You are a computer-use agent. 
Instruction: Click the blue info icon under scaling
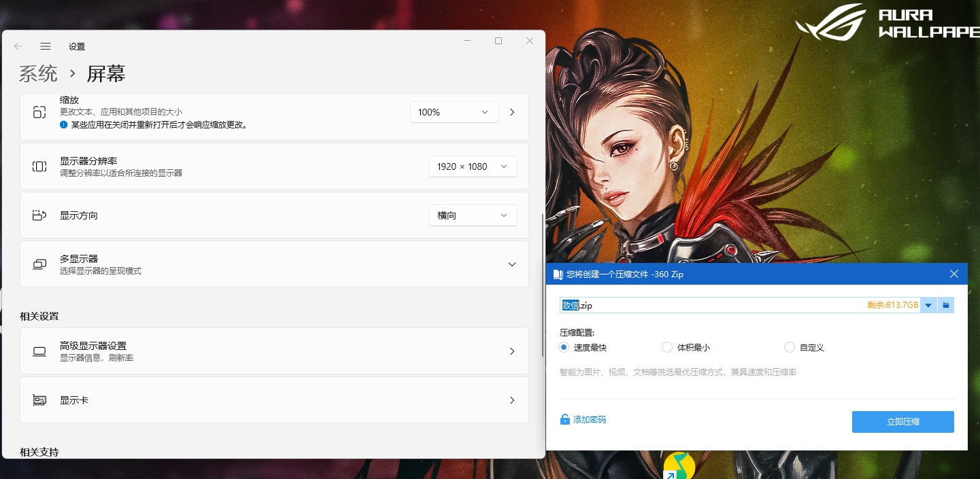[64, 125]
